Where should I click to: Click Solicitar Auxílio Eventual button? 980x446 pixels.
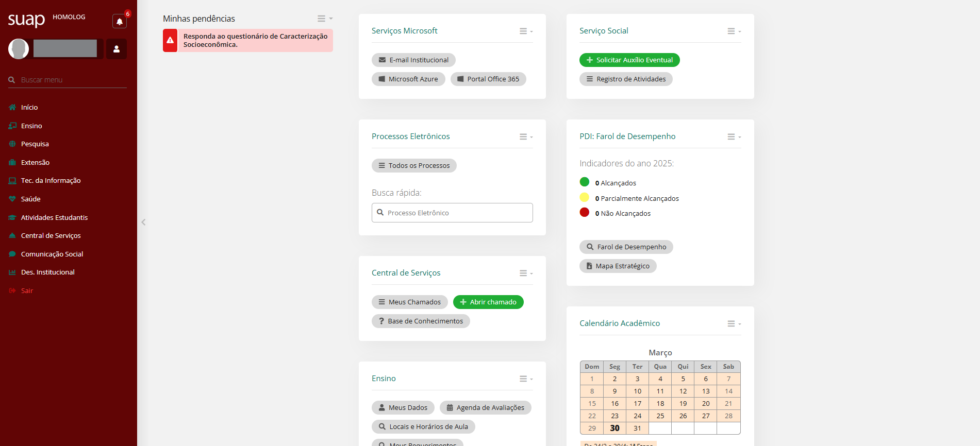click(629, 60)
